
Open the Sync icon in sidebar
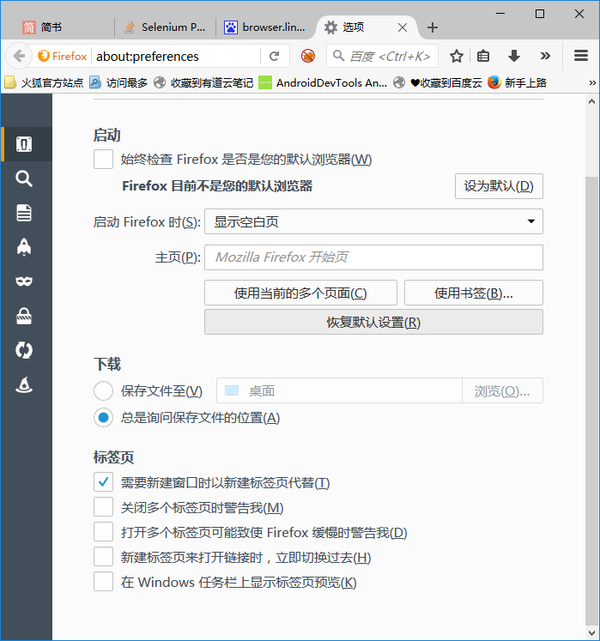tap(24, 351)
